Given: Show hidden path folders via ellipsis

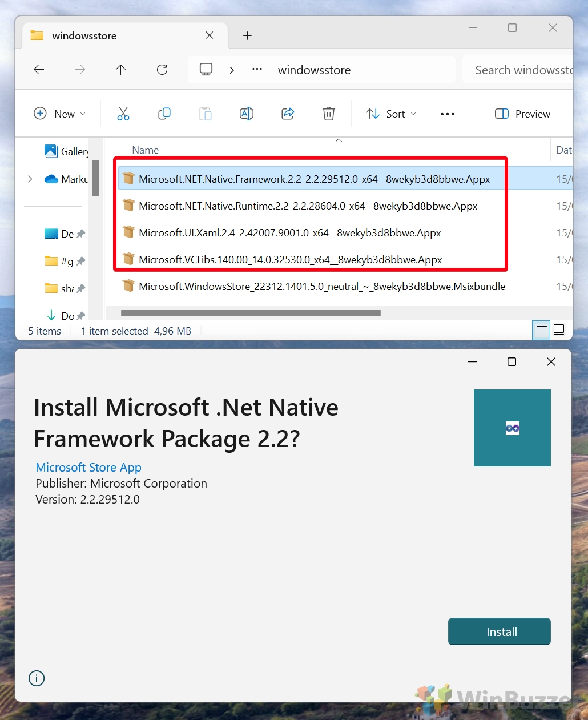Looking at the screenshot, I should tap(257, 70).
